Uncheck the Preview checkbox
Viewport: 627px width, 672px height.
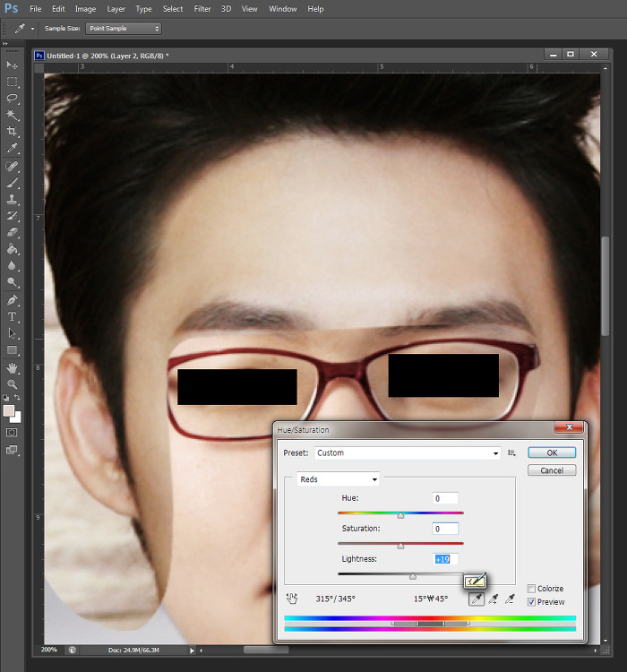click(x=532, y=602)
